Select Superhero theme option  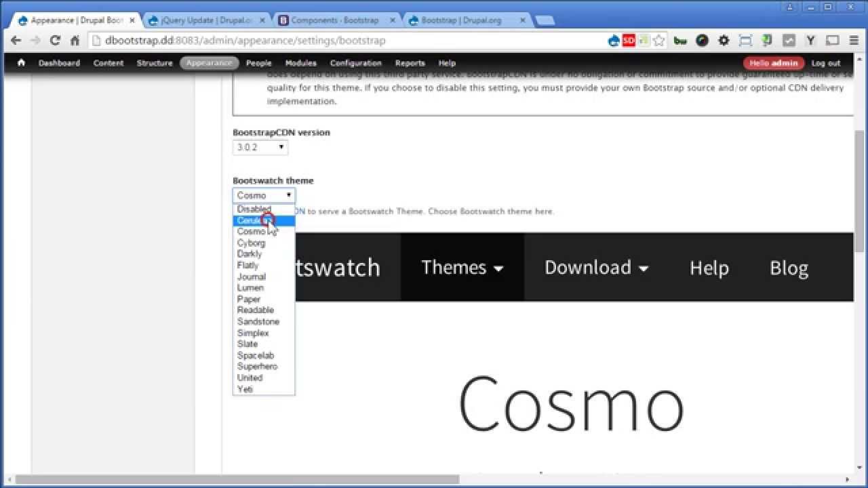pos(264,366)
